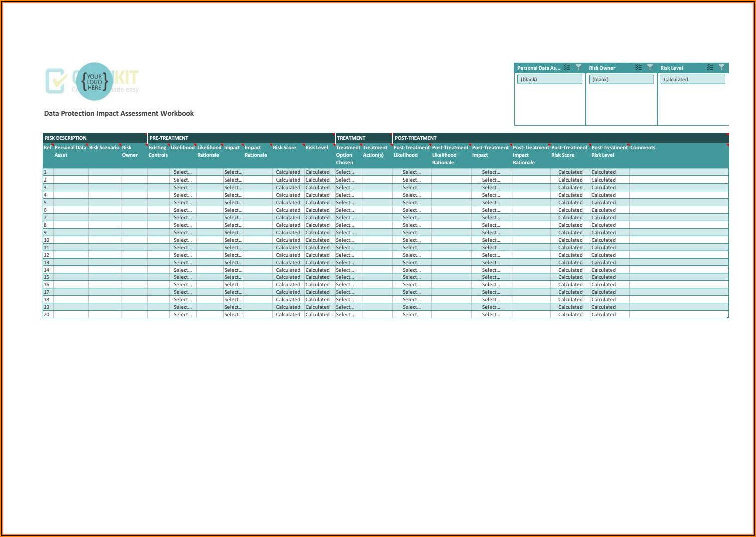Viewport: 756px width, 537px height.
Task: Select the Comments cell in row 20
Action: coord(678,315)
